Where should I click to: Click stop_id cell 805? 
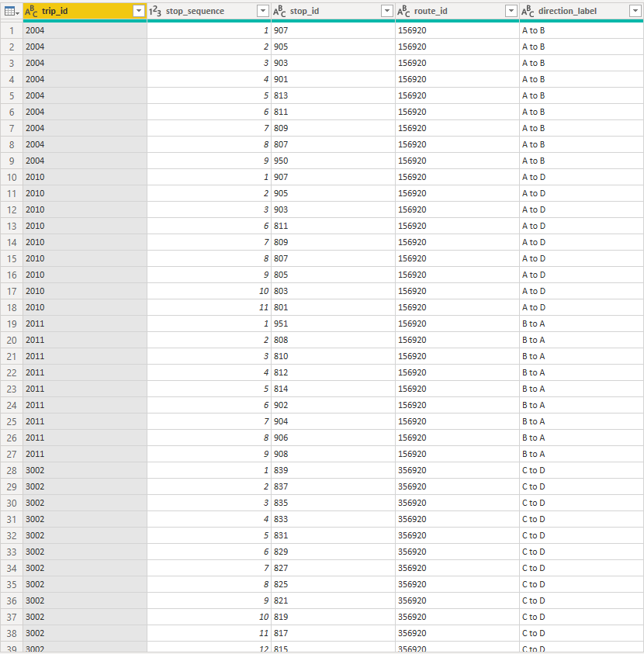point(334,275)
